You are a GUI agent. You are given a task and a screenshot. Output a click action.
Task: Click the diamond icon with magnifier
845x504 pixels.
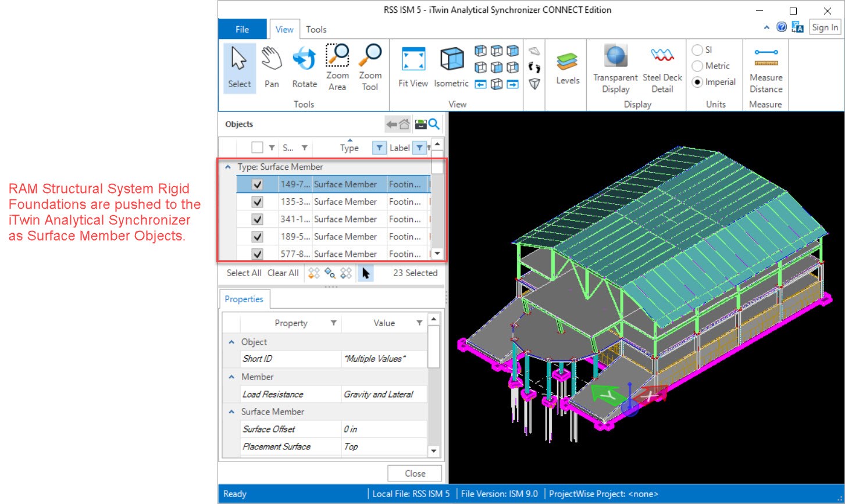(x=330, y=273)
